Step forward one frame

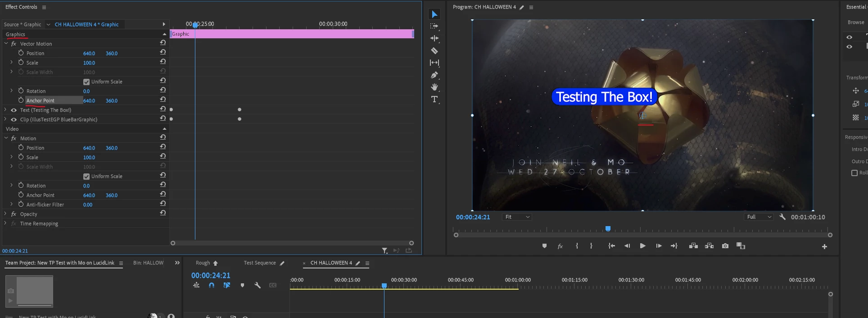tap(659, 246)
